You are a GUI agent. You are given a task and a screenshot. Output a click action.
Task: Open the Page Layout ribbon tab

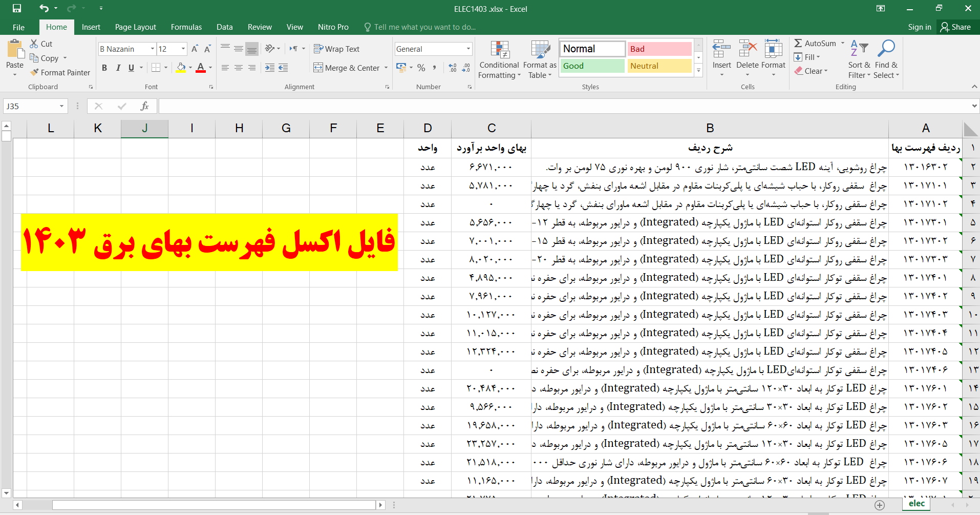pyautogui.click(x=135, y=27)
